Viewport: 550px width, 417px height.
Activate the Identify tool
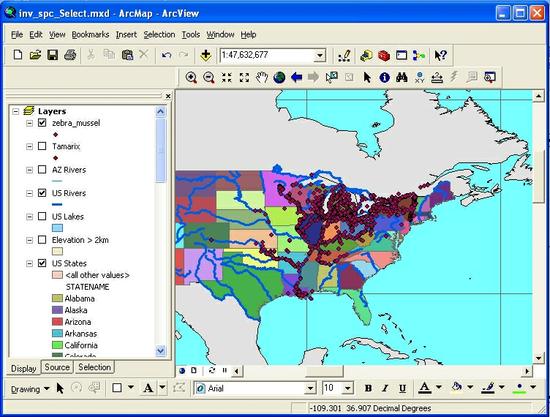[384, 78]
